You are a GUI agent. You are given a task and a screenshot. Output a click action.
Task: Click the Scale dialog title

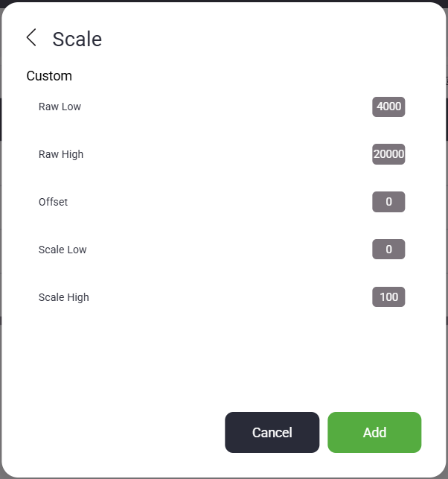(77, 39)
